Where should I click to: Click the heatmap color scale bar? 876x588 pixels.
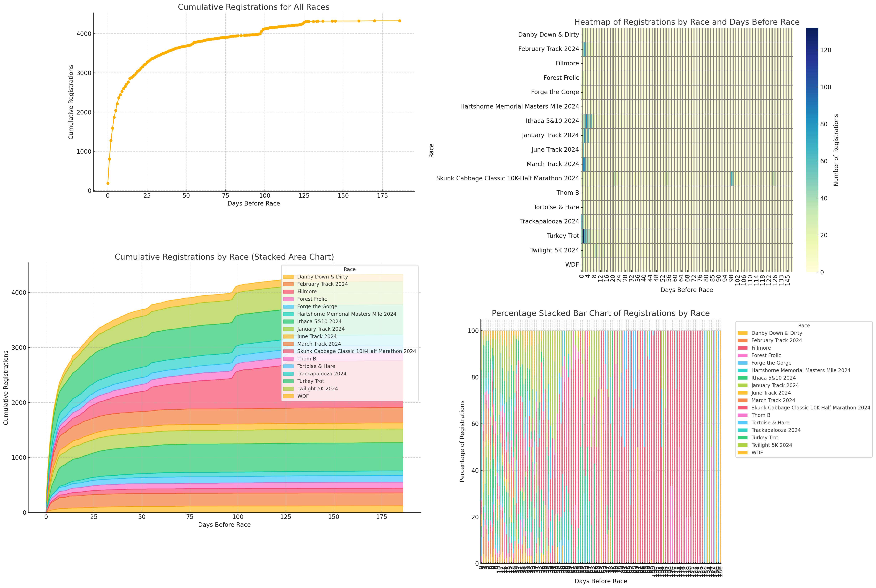pyautogui.click(x=812, y=150)
